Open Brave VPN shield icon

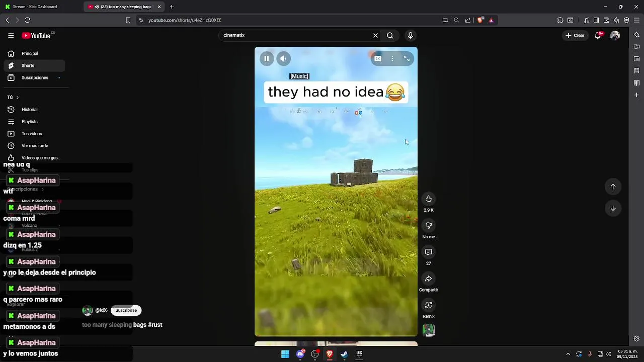(626, 20)
